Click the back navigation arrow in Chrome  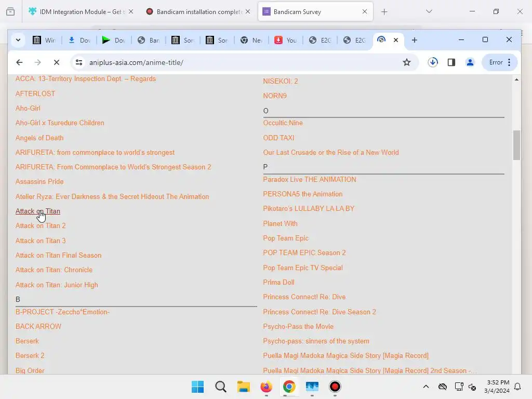tap(19, 62)
